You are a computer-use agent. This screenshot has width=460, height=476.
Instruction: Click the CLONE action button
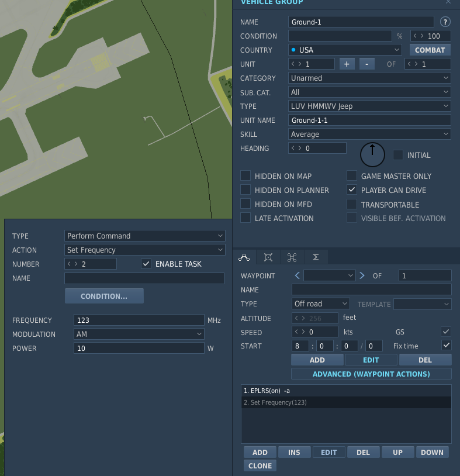pyautogui.click(x=260, y=465)
